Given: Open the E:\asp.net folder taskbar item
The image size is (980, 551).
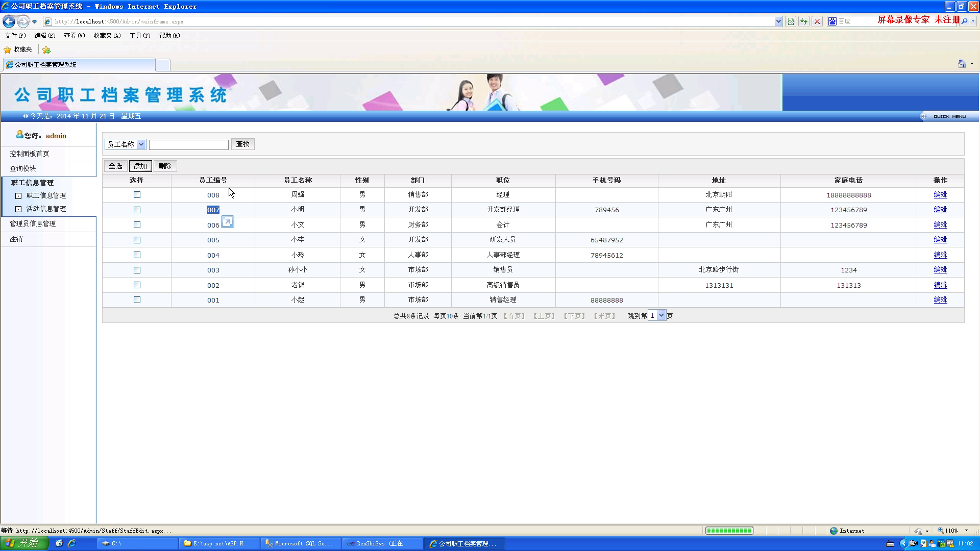Looking at the screenshot, I should [219, 543].
